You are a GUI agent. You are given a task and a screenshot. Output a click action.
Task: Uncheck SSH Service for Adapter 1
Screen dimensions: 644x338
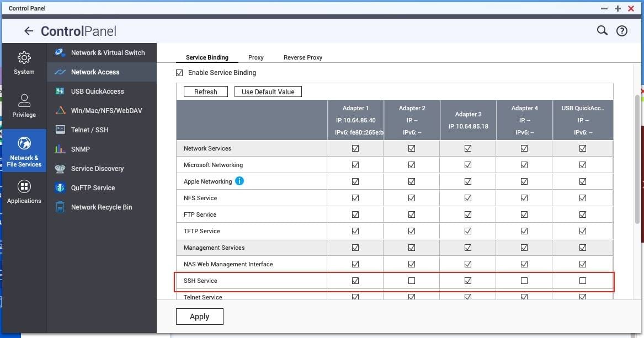point(355,281)
